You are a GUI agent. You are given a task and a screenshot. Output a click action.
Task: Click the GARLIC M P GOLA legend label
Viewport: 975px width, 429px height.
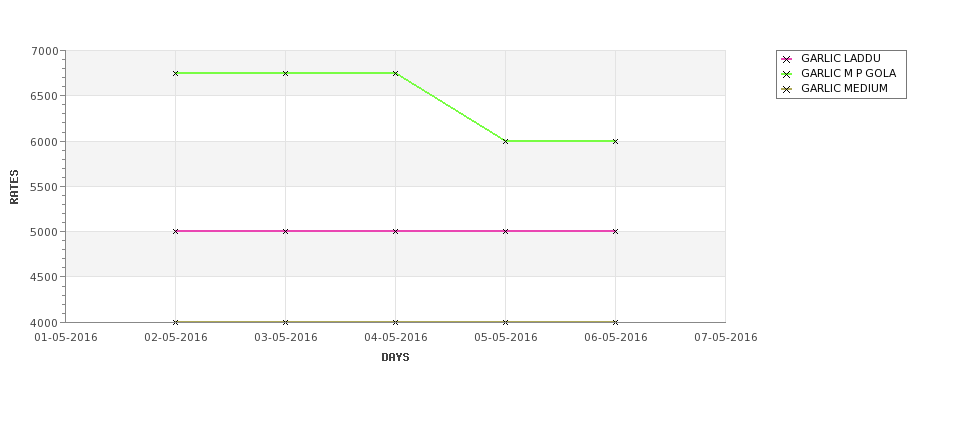pos(848,73)
